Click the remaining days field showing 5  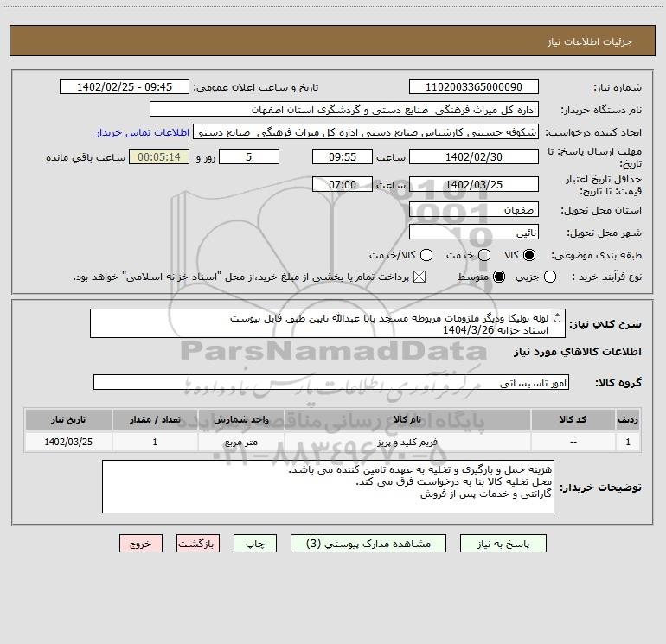click(x=249, y=156)
